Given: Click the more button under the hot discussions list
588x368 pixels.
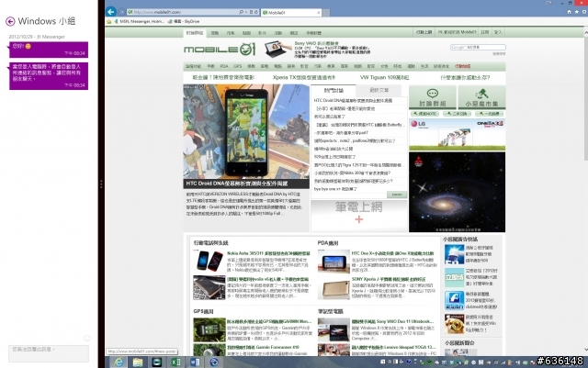Looking at the screenshot, I should point(397,195).
